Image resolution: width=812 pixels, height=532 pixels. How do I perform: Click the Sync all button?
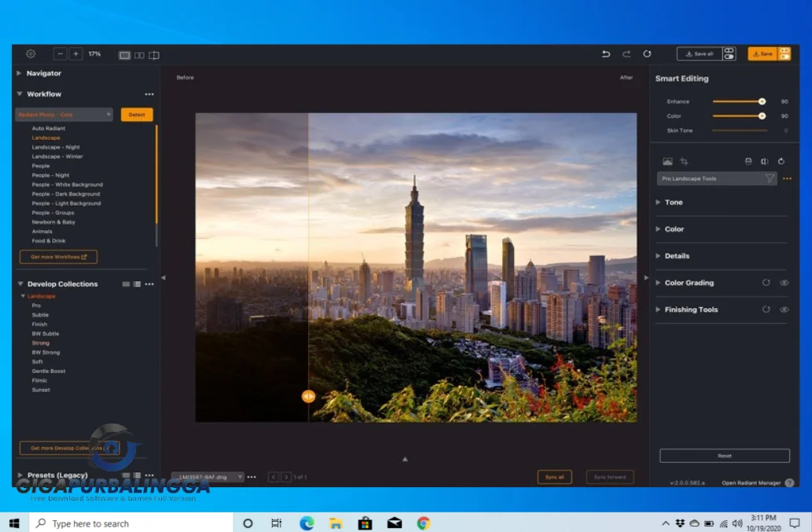555,477
